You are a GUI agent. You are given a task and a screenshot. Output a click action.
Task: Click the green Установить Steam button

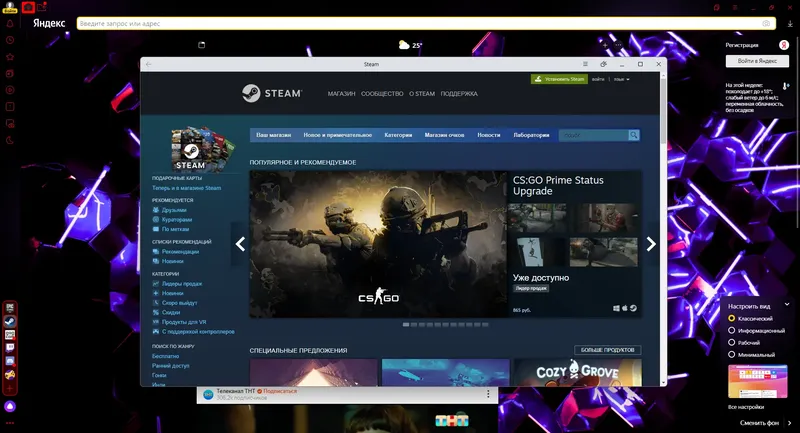(559, 79)
